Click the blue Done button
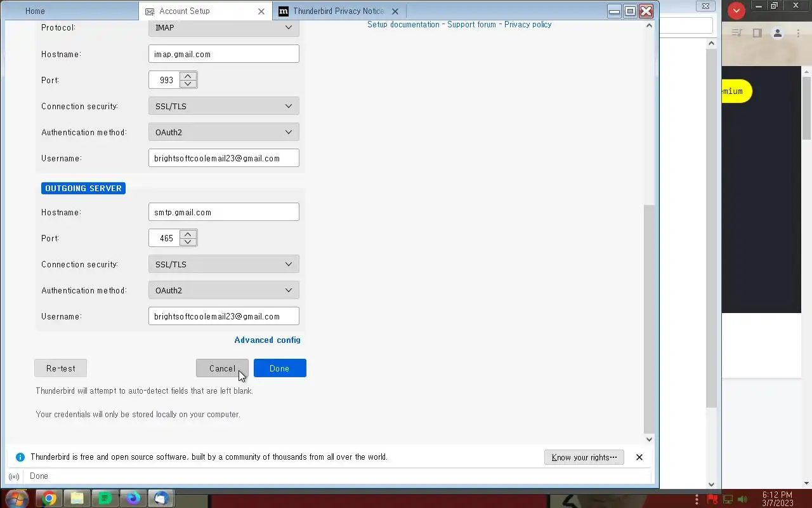The width and height of the screenshot is (812, 508). click(x=280, y=368)
